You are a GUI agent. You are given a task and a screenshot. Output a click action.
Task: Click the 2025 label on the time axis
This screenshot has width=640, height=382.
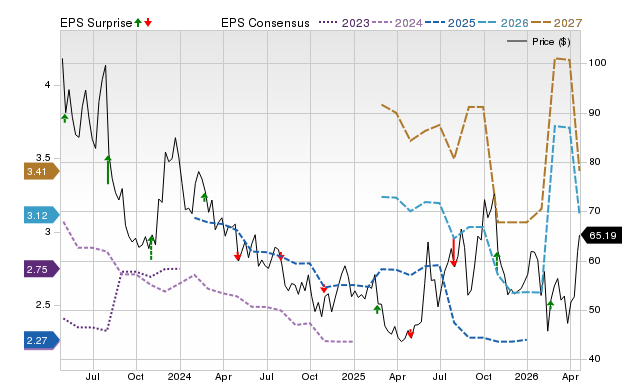353,376
